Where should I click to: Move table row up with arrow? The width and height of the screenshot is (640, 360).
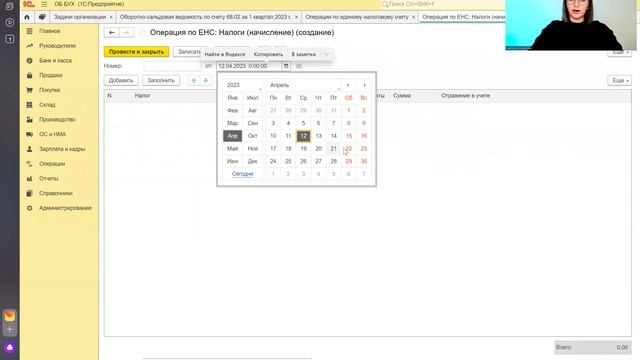tap(194, 80)
